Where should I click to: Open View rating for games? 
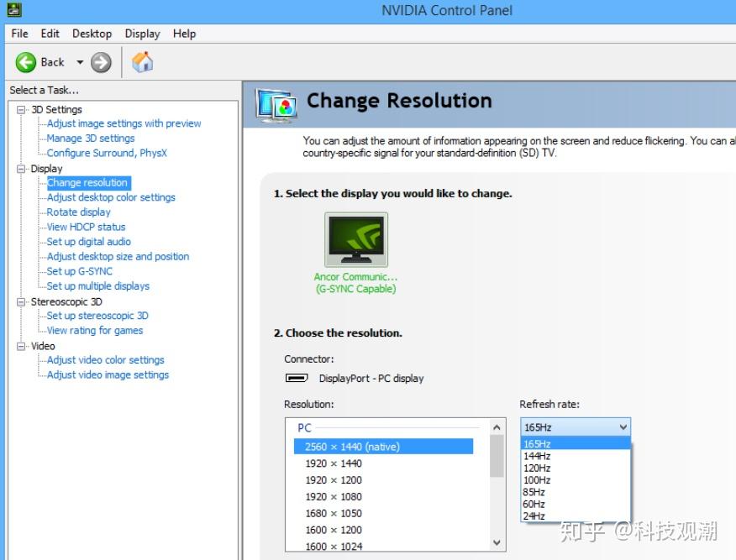point(95,331)
